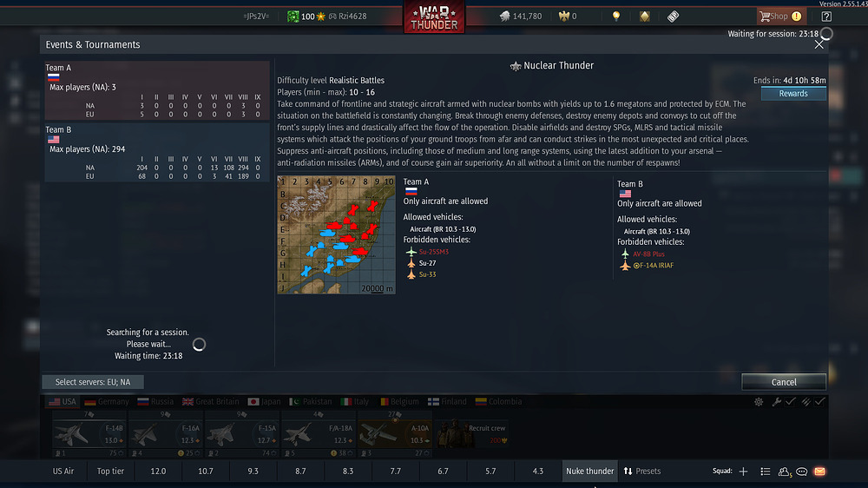Expand the Presets selector

pos(642,472)
